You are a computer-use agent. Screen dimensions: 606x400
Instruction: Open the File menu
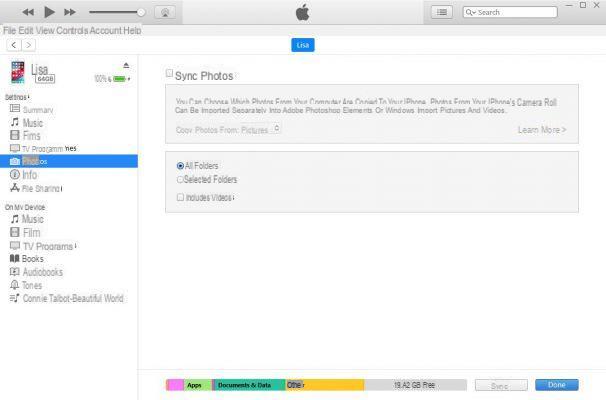10,31
